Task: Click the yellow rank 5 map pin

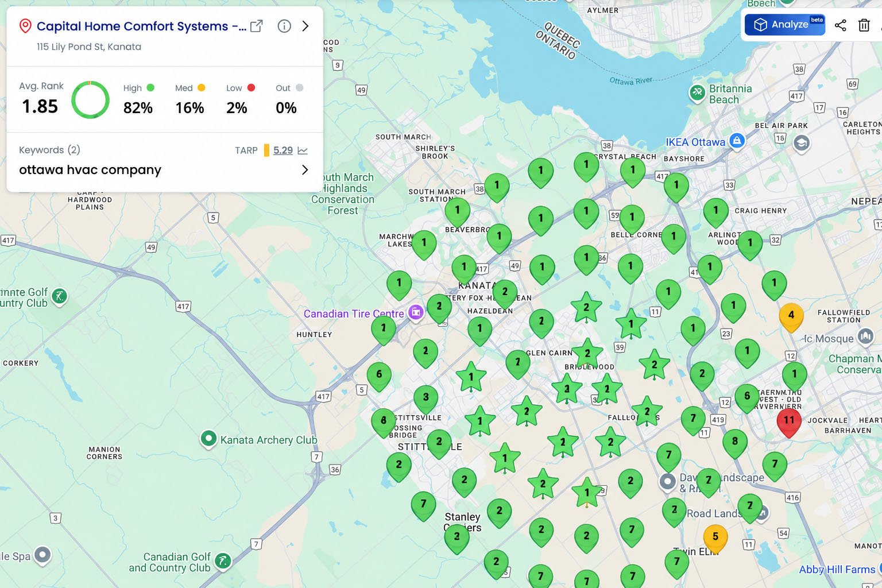Action: tap(715, 539)
